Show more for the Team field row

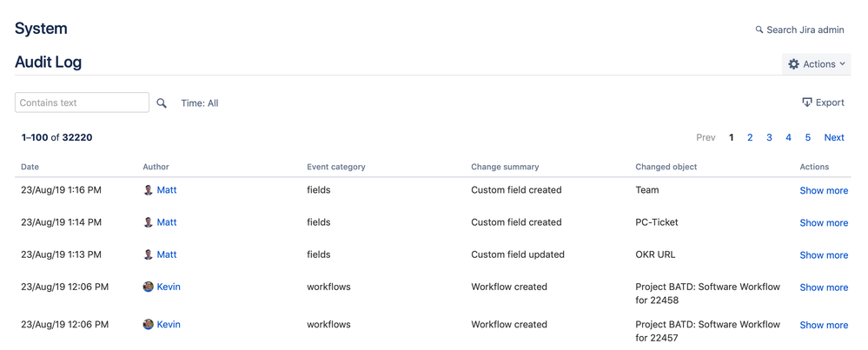824,191
